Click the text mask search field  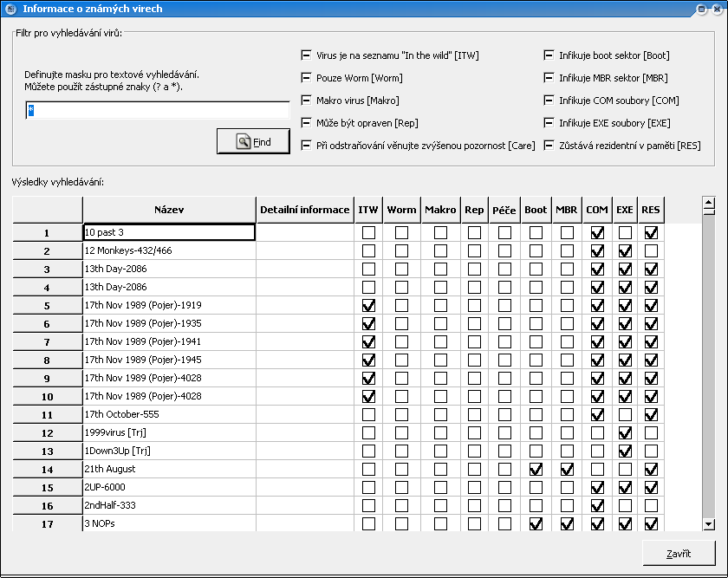coord(158,111)
